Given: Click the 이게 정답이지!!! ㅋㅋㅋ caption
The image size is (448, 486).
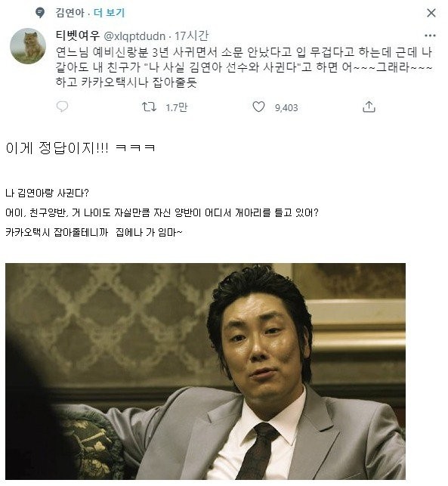Looking at the screenshot, I should (x=80, y=148).
